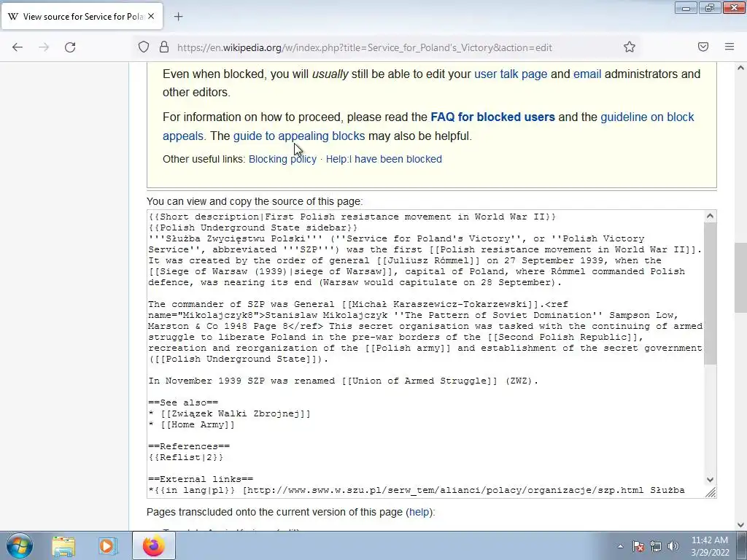
Task: Click the source textarea scrollbar thumb
Action: coord(710,293)
